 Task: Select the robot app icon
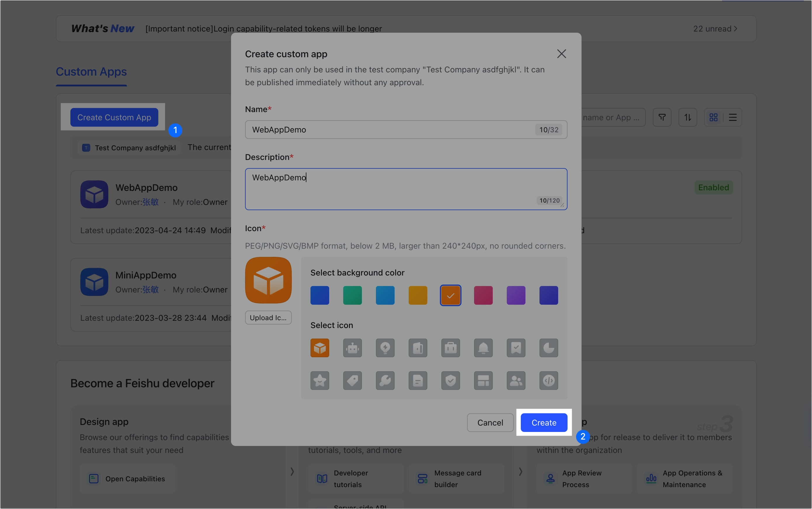point(353,348)
